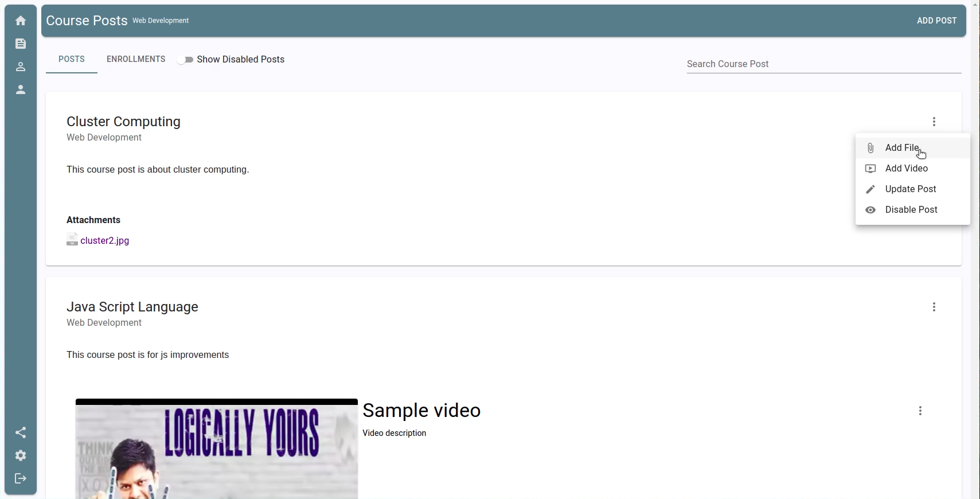The height and width of the screenshot is (499, 980).
Task: Click Web Development subtitle under Cluster Computing
Action: coord(104,138)
